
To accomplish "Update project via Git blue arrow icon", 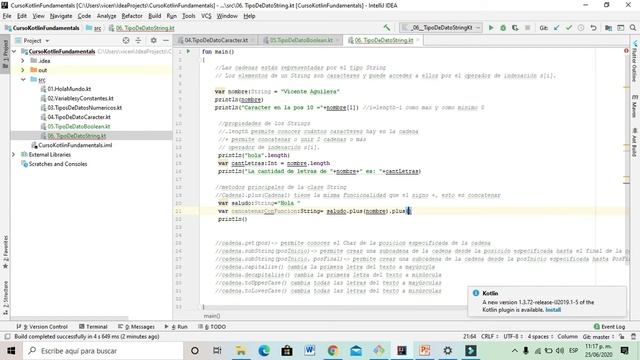I will coord(556,28).
